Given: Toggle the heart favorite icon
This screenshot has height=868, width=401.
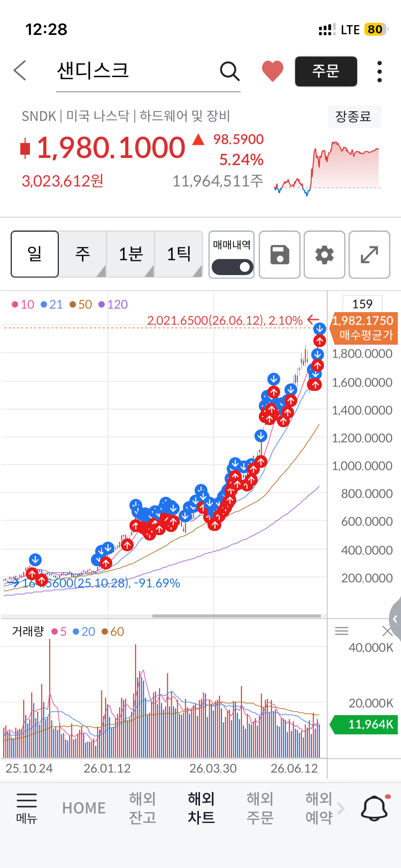Looking at the screenshot, I should pyautogui.click(x=273, y=71).
